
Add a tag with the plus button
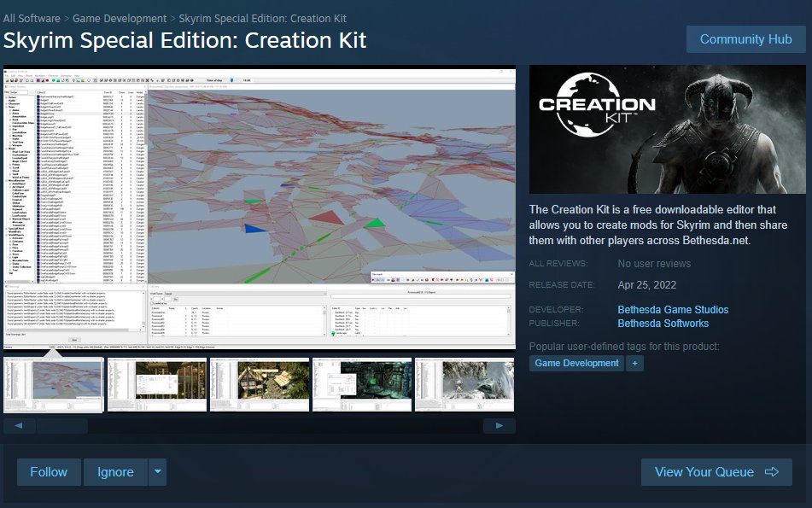coord(634,363)
